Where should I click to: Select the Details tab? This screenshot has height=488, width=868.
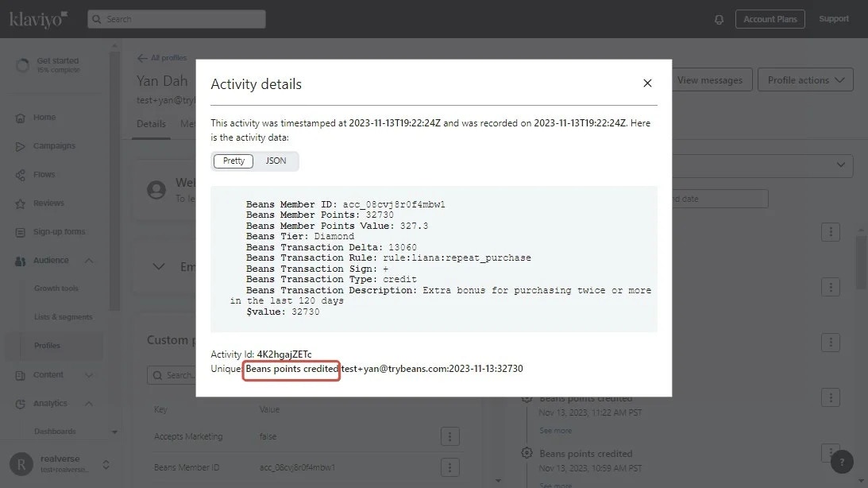click(151, 124)
